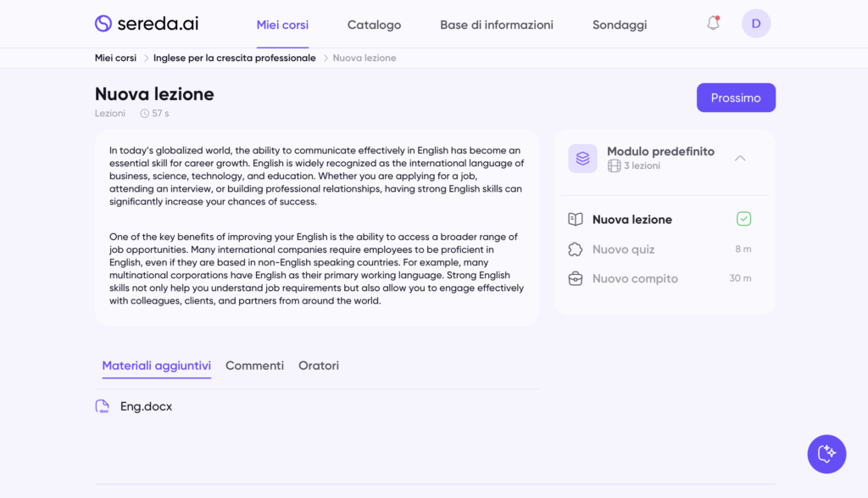
Task: Switch to the Commenti tab
Action: pos(254,366)
